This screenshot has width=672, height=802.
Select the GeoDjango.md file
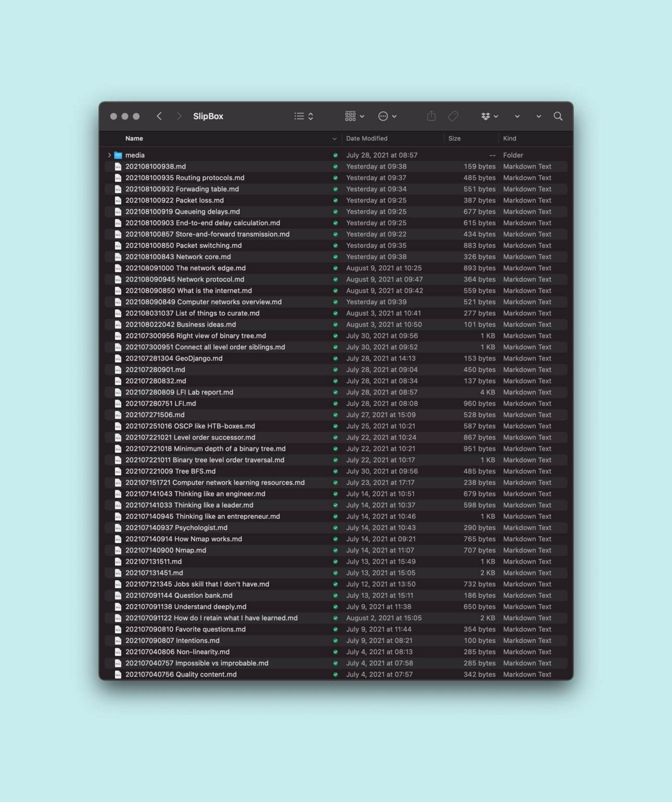174,358
